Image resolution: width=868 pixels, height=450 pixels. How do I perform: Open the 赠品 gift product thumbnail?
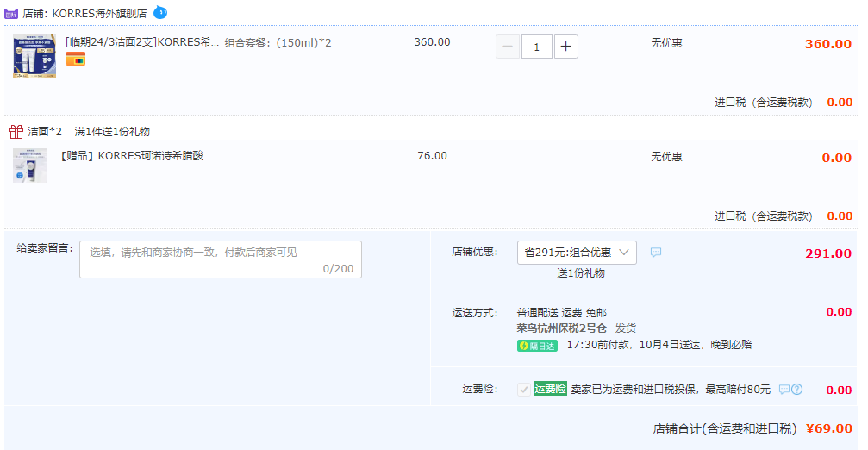pos(30,166)
